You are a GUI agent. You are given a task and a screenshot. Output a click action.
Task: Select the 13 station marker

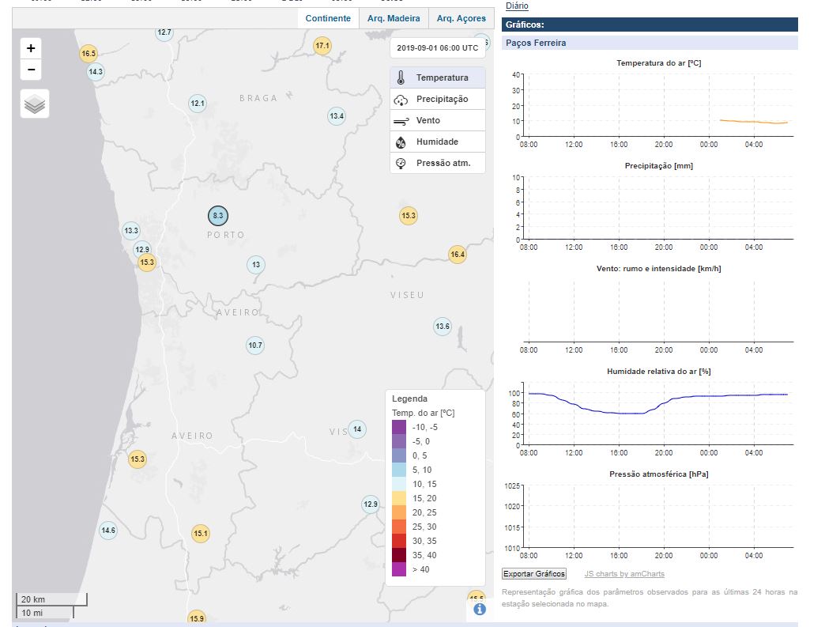tap(256, 265)
